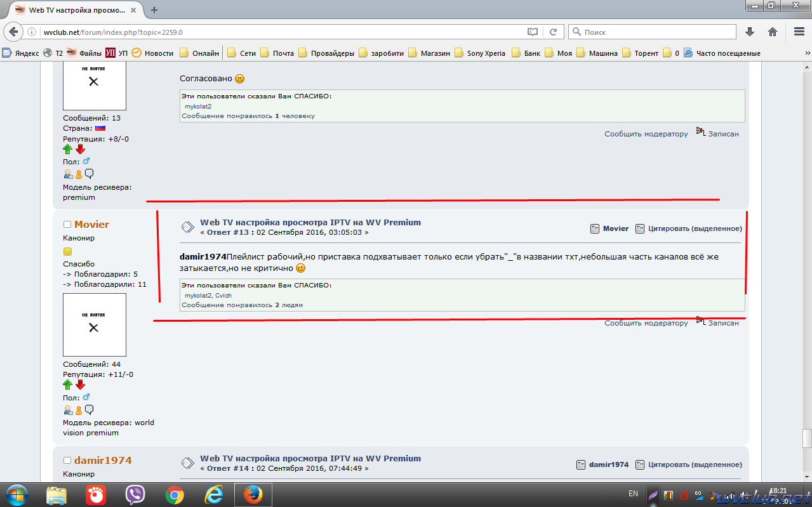Expand the Торент bookmarks folder

pos(640,53)
